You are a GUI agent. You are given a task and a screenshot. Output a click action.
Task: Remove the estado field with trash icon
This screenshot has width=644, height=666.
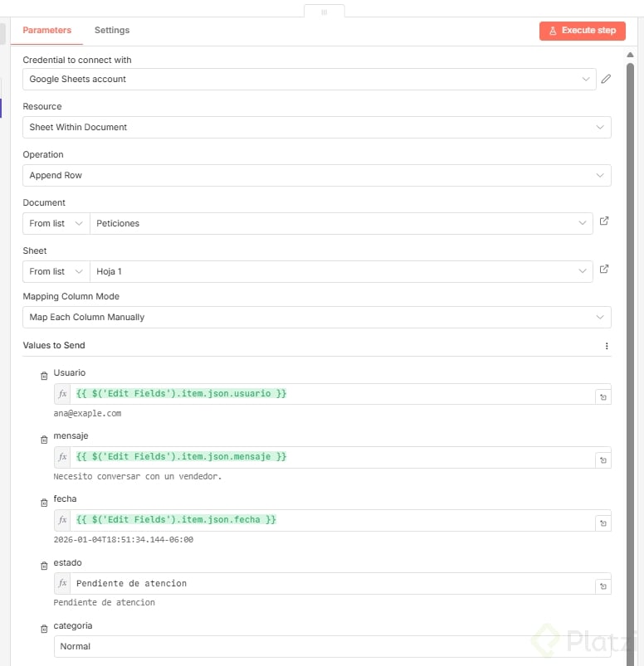click(x=44, y=566)
